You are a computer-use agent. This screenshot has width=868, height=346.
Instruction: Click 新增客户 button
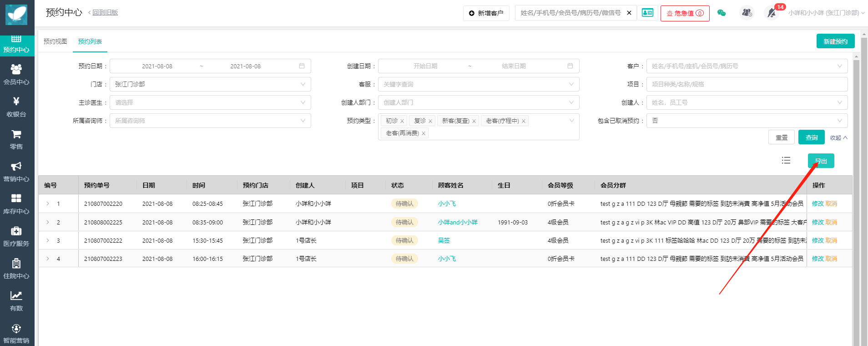[486, 13]
